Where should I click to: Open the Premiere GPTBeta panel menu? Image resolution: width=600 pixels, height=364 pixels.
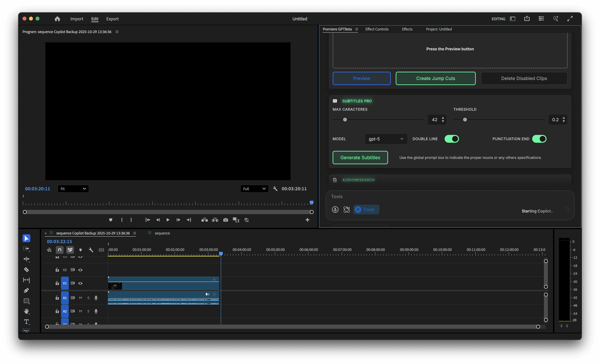pos(356,29)
